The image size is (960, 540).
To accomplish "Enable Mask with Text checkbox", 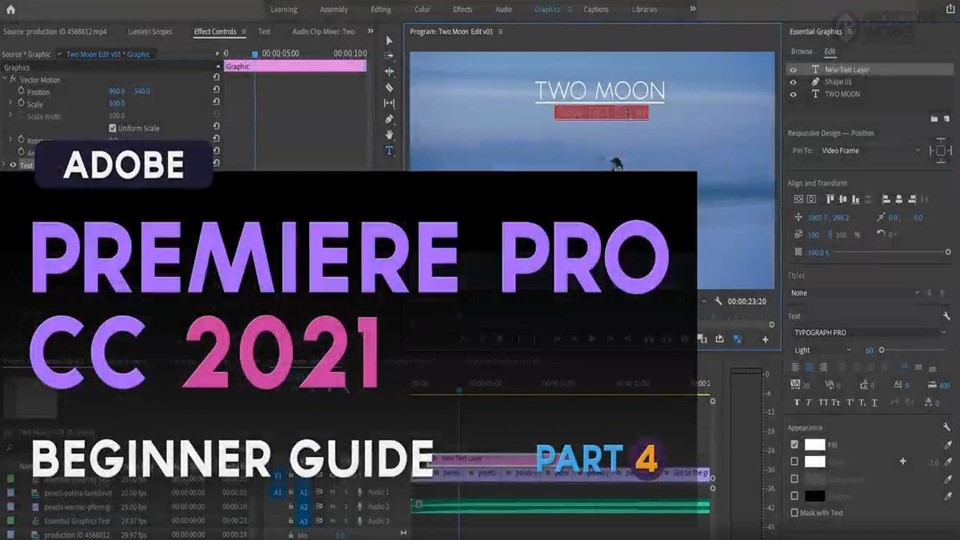I will point(795,513).
